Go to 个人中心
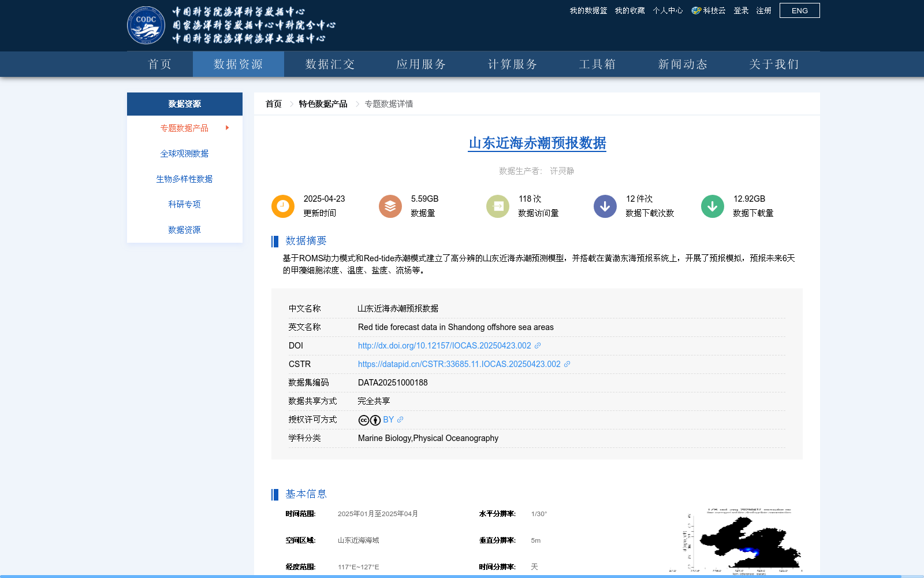This screenshot has height=578, width=924. point(668,10)
